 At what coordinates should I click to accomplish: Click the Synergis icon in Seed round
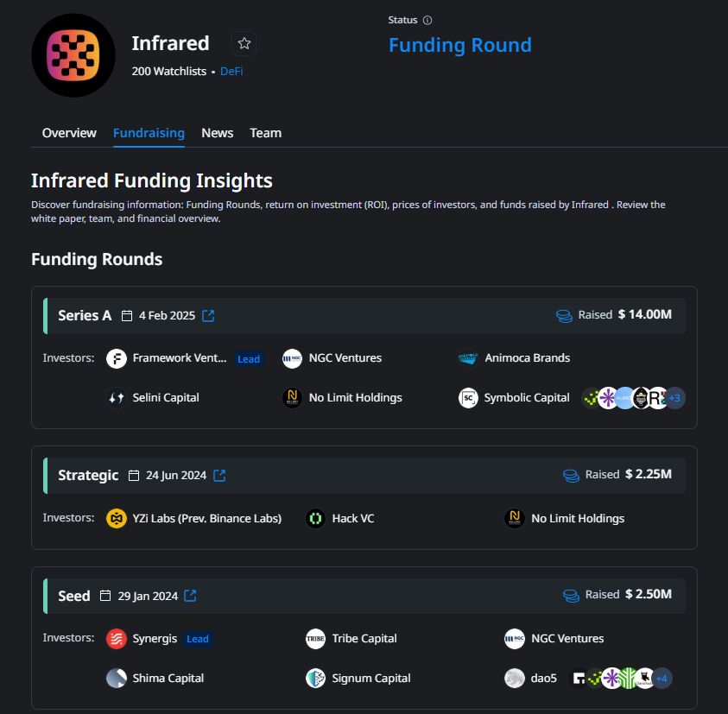pos(116,639)
